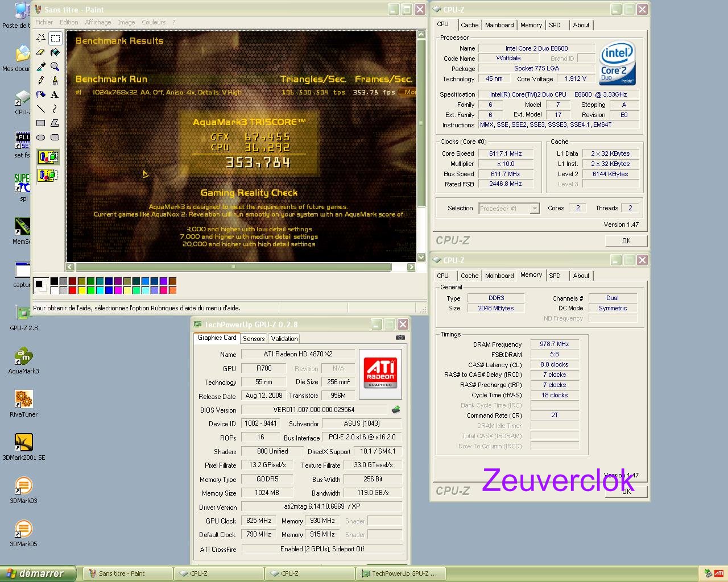
Task: Expand the Processor #1 selection dropdown
Action: (x=534, y=209)
